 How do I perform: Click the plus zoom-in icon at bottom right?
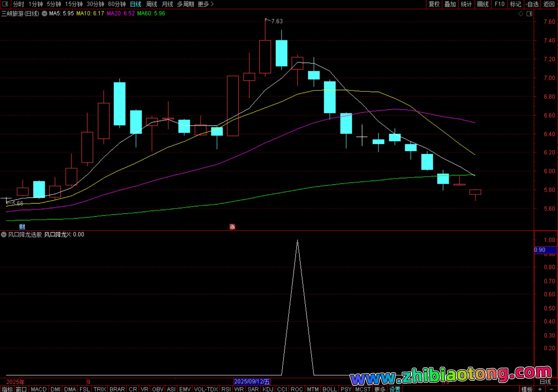pyautogui.click(x=540, y=389)
